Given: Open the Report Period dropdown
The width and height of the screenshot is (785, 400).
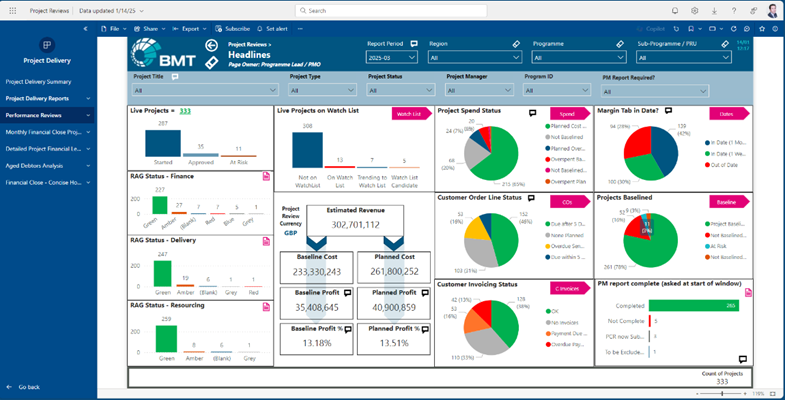Looking at the screenshot, I should coord(392,59).
